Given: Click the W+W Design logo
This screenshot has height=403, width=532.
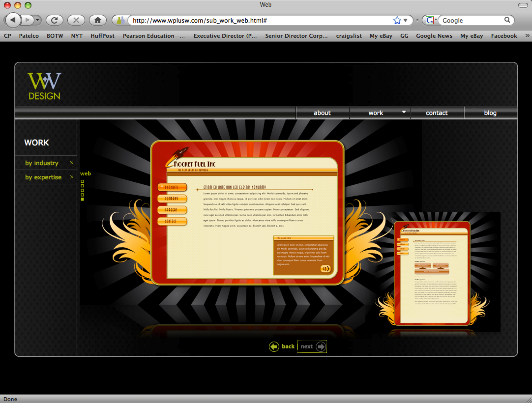Looking at the screenshot, I should pos(44,86).
